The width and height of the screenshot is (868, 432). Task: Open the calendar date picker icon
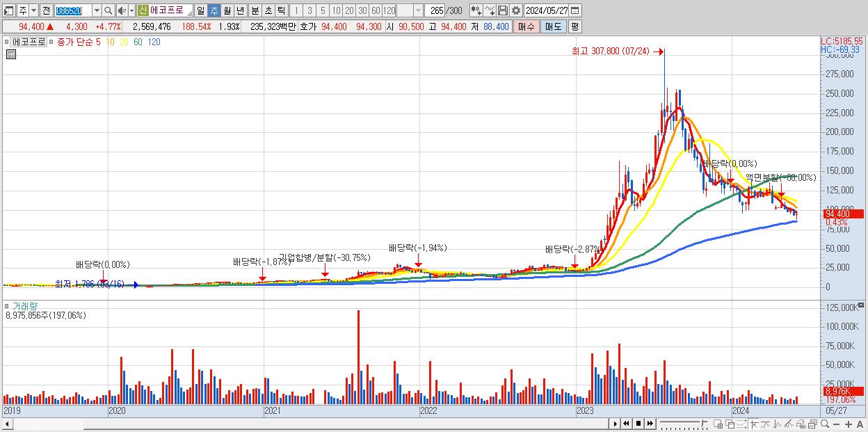575,10
